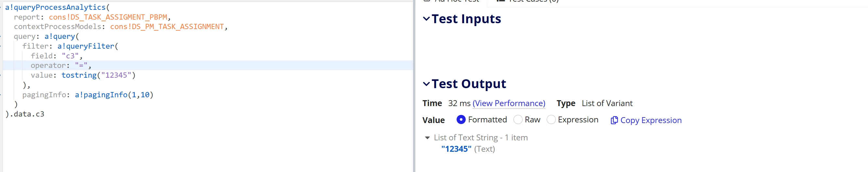Collapse the List of Text String triangle

coord(427,138)
